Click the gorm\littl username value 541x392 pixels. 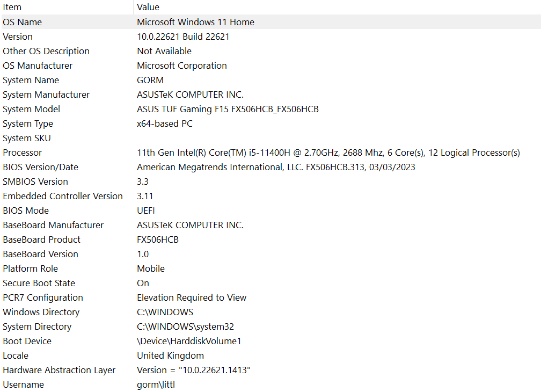156,384
